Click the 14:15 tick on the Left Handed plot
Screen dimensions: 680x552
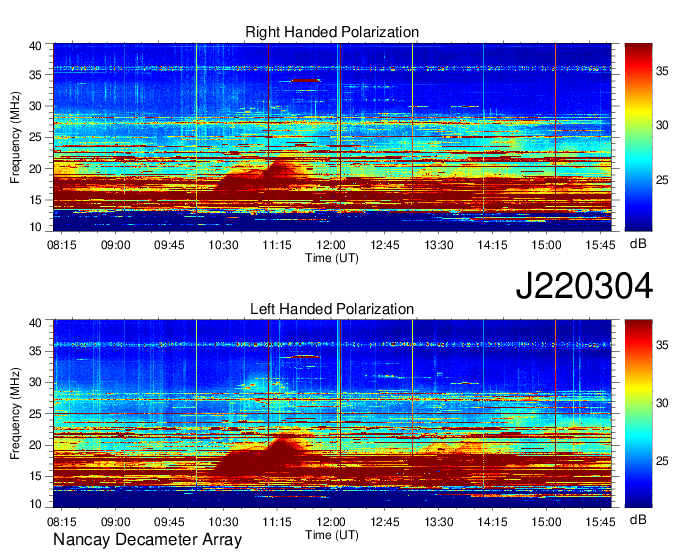(x=493, y=522)
